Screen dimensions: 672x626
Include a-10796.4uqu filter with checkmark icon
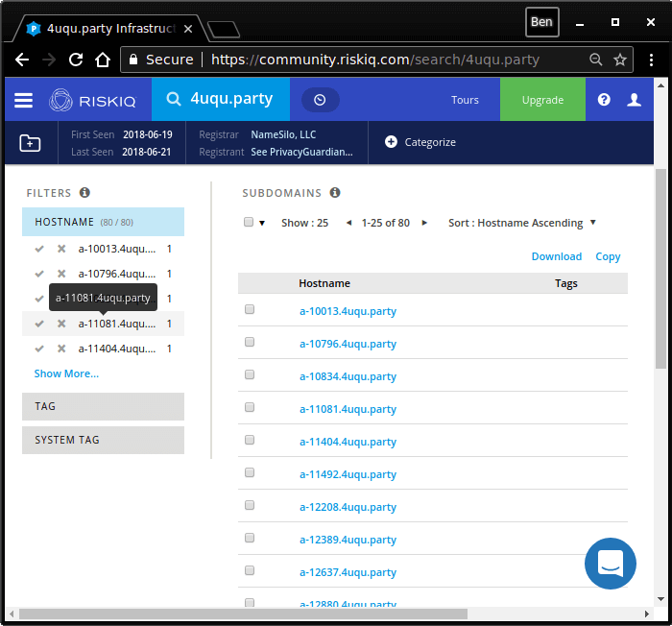[39, 274]
